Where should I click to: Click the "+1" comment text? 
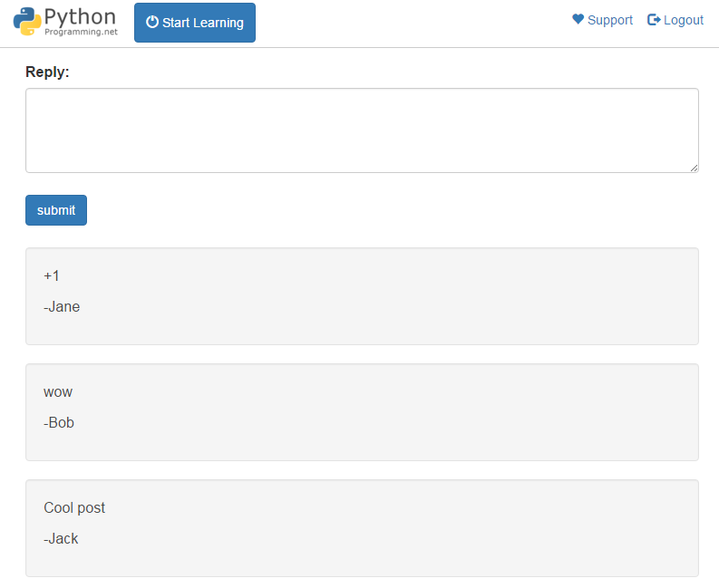pos(52,276)
